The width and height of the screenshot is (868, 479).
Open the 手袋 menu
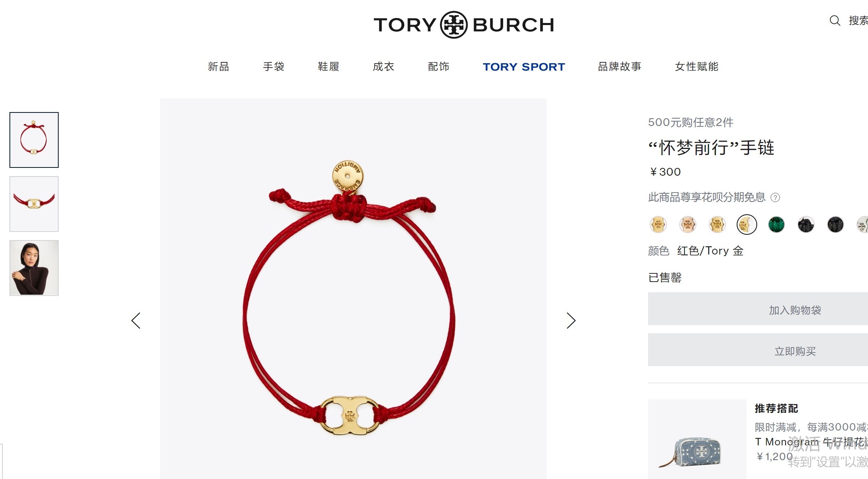click(x=273, y=66)
